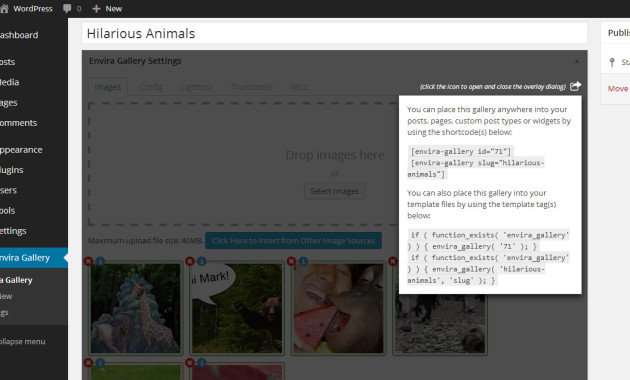Image resolution: width=630 pixels, height=380 pixels.
Task: Switch to the Lightbox tab
Action: coord(196,87)
